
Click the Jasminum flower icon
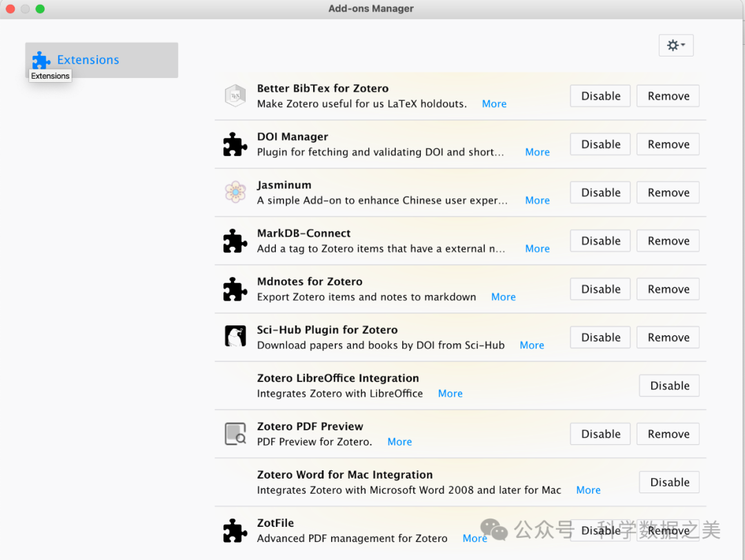[235, 192]
